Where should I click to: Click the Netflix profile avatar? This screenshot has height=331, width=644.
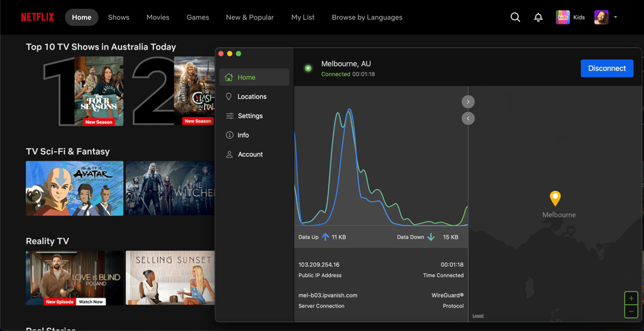coord(601,17)
